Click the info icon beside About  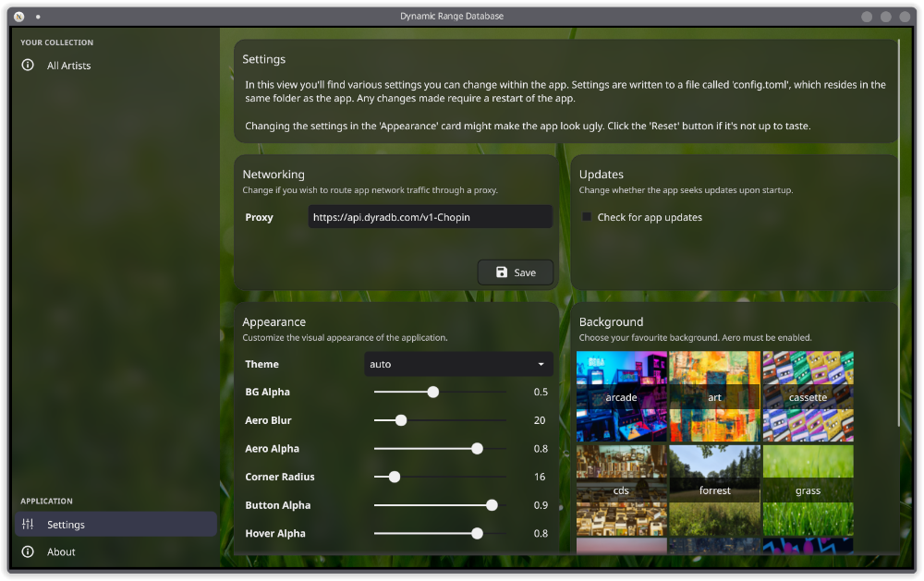coord(28,551)
